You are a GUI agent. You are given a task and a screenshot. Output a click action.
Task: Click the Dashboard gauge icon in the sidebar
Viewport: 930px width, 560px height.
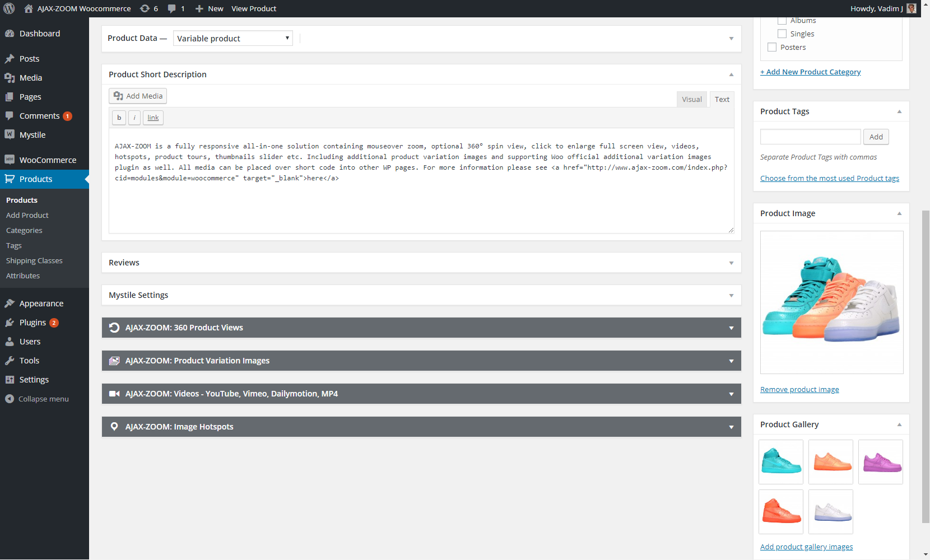tap(10, 34)
